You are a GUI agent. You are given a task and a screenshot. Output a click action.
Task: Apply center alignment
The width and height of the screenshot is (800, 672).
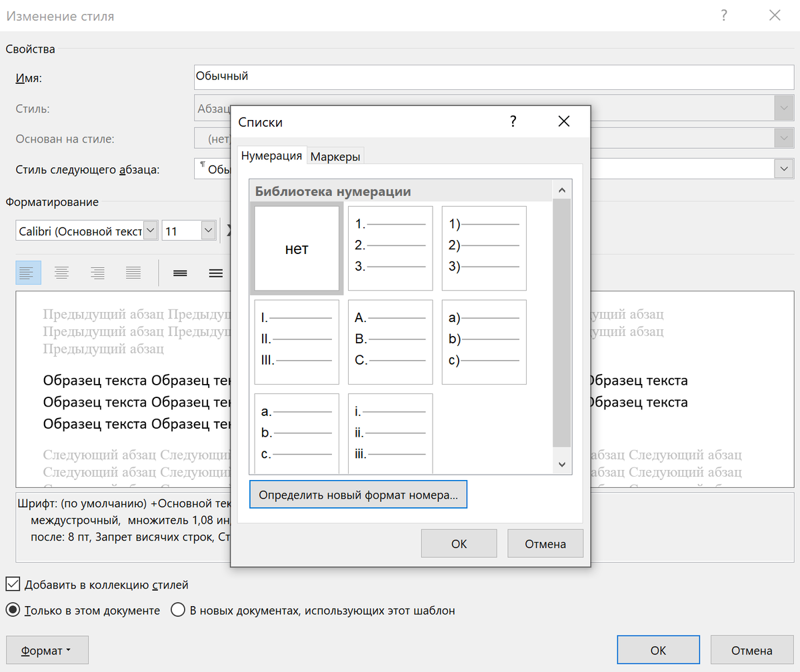(x=61, y=272)
